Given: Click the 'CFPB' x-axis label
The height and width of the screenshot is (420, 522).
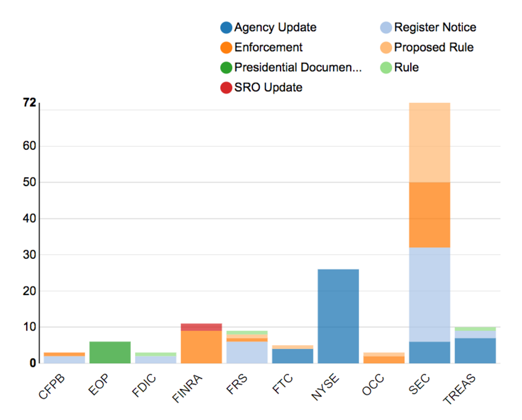Looking at the screenshot, I should click(x=52, y=387).
